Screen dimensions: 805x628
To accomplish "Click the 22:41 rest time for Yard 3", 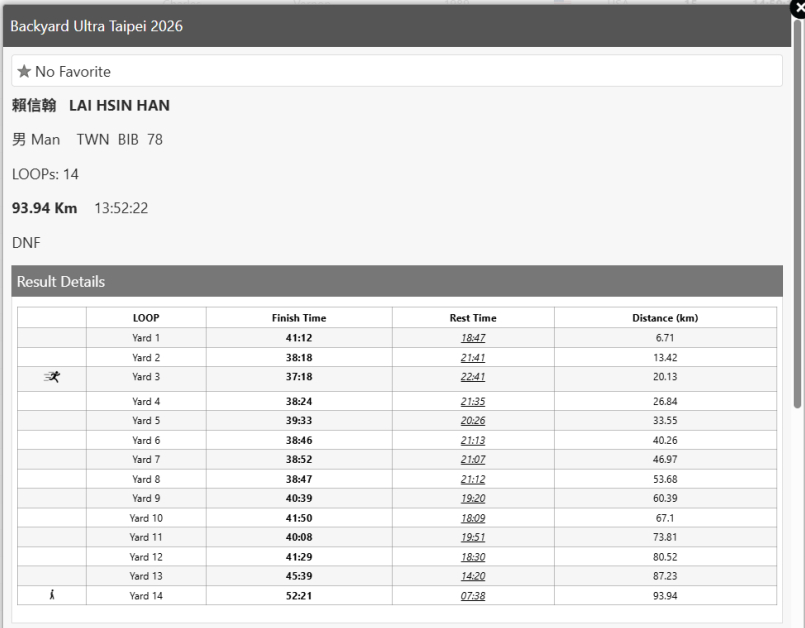I will [x=472, y=377].
